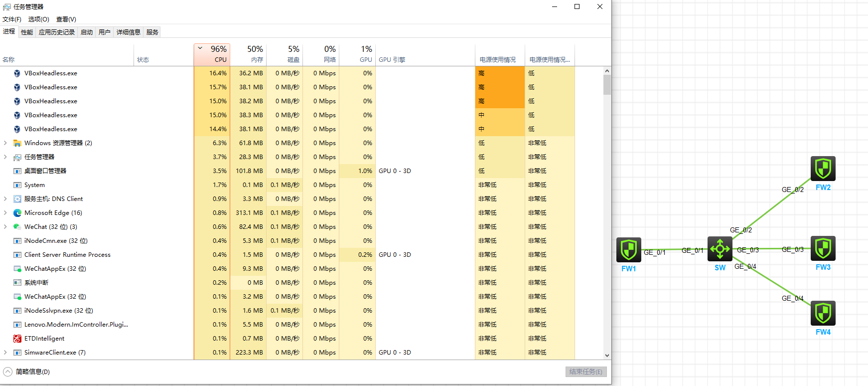Select the FW4 firewall device icon
This screenshot has height=386, width=868.
tap(823, 313)
